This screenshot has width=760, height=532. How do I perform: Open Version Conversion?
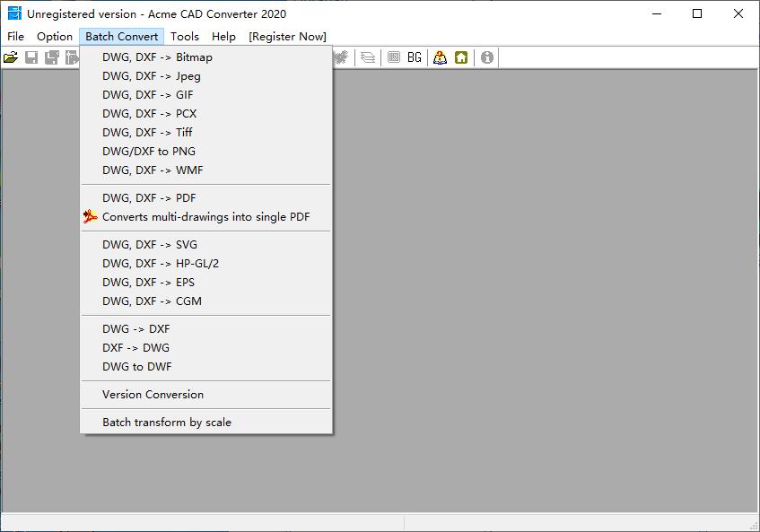[x=206, y=395]
